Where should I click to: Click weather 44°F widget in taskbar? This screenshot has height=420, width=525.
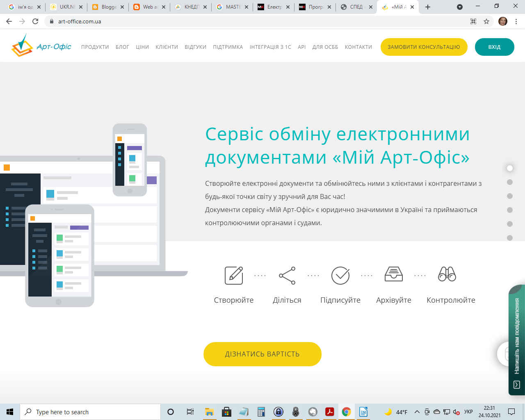tap(396, 412)
